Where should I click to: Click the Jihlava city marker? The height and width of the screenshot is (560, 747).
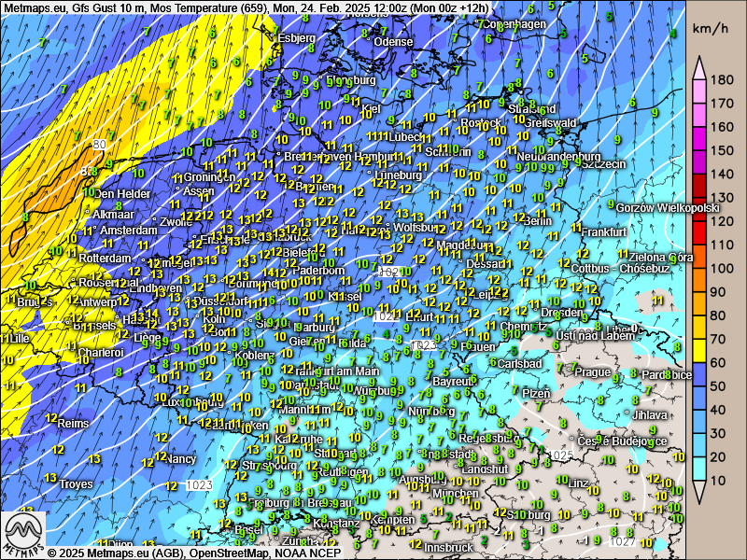[627, 414]
